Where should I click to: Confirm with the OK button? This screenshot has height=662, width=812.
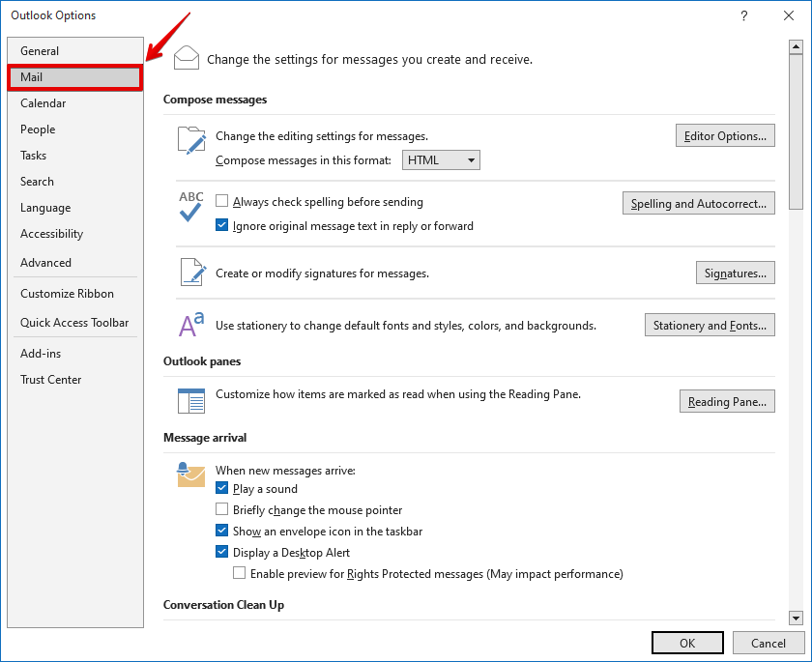(x=687, y=643)
